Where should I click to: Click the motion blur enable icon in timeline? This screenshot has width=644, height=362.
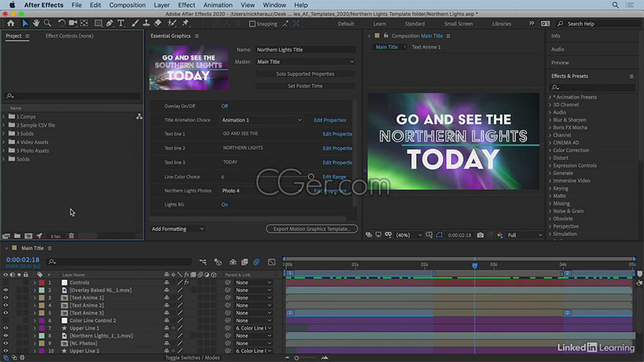tap(256, 262)
